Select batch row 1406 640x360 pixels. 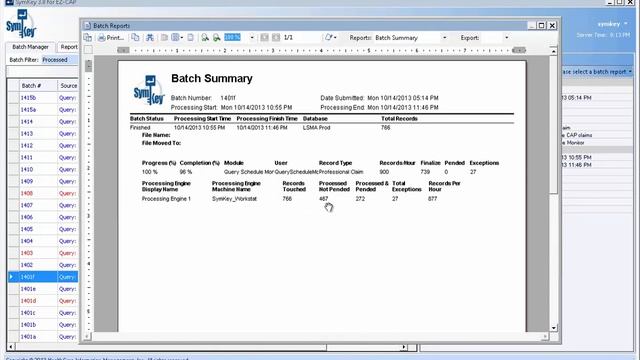coord(43,217)
